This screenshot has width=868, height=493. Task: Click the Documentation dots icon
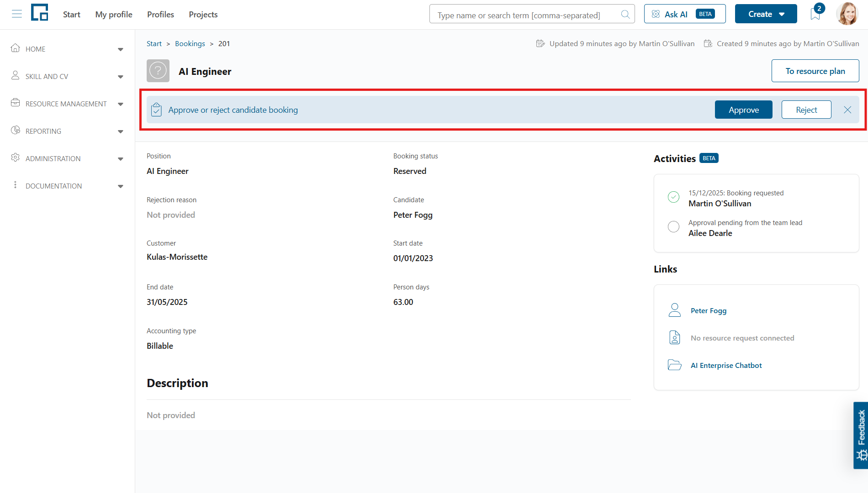(16, 185)
